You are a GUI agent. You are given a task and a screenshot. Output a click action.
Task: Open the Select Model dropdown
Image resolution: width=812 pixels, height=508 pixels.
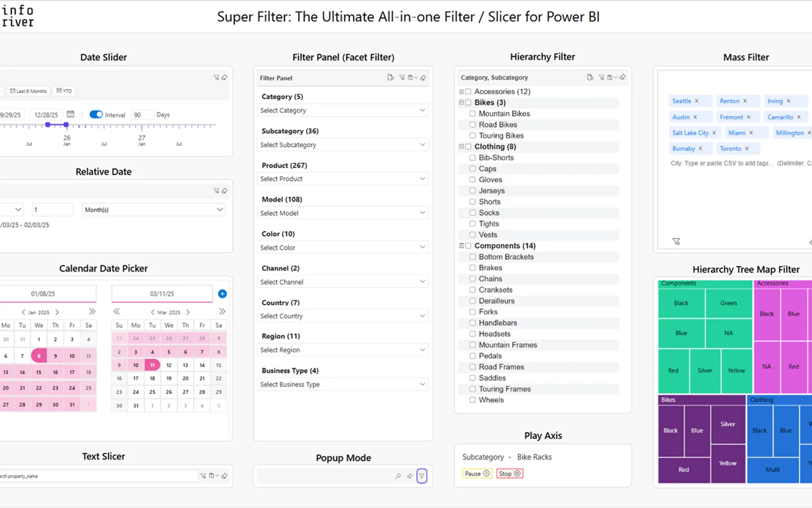pos(343,213)
